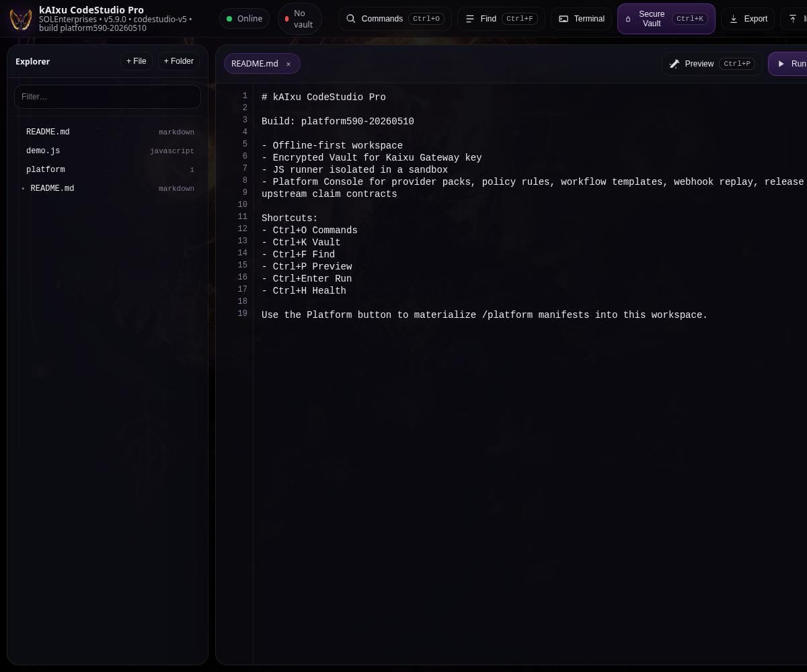
Task: Open demo.js in the Explorer
Action: tap(108, 151)
